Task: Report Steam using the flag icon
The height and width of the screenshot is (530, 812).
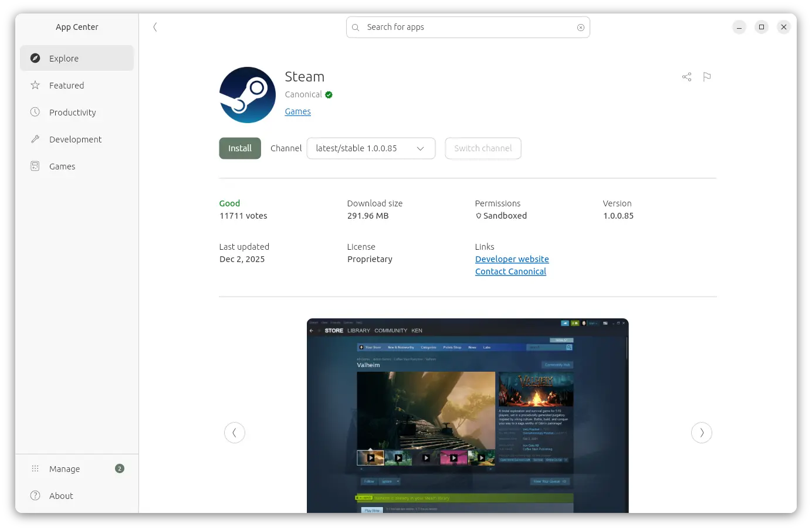Action: (707, 77)
